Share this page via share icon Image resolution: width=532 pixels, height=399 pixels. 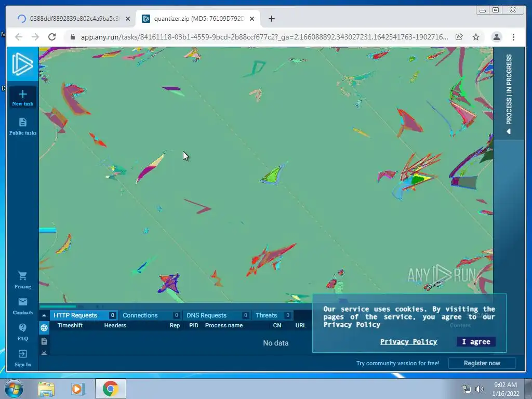coord(459,37)
